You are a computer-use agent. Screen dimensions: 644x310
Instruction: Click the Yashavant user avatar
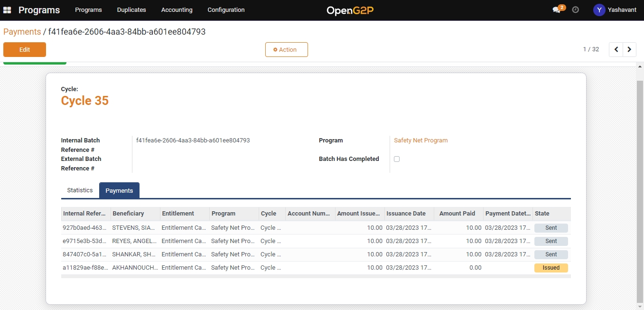click(599, 10)
